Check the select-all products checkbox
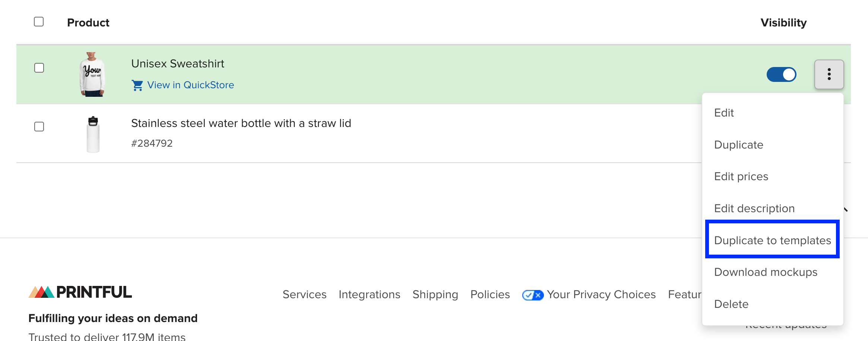This screenshot has height=341, width=868. tap(39, 22)
